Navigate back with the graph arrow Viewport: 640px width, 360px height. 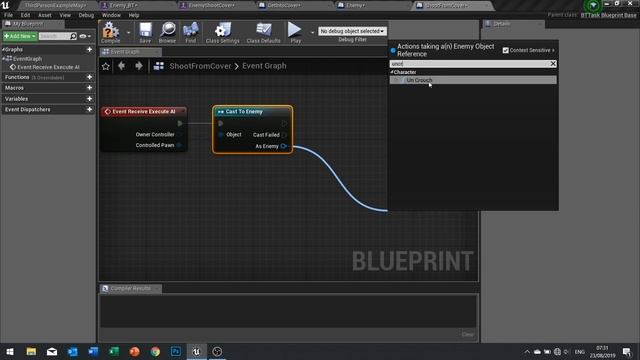121,66
